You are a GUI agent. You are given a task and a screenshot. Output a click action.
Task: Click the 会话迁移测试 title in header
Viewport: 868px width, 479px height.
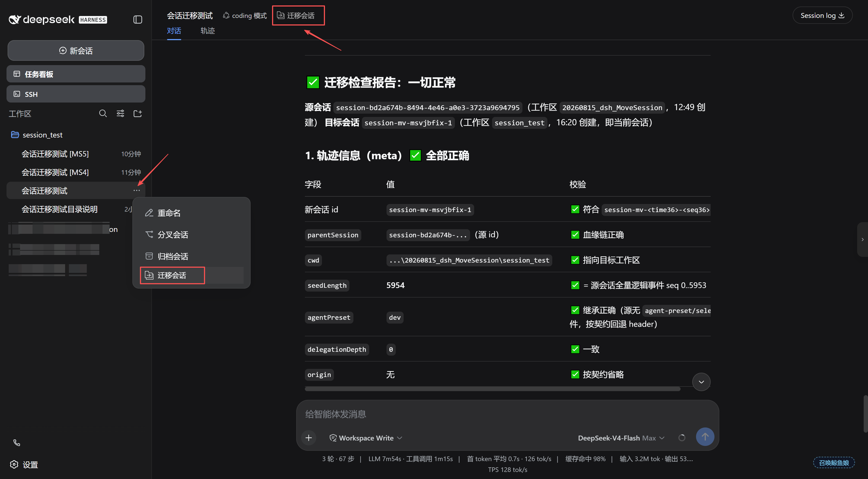click(x=190, y=15)
